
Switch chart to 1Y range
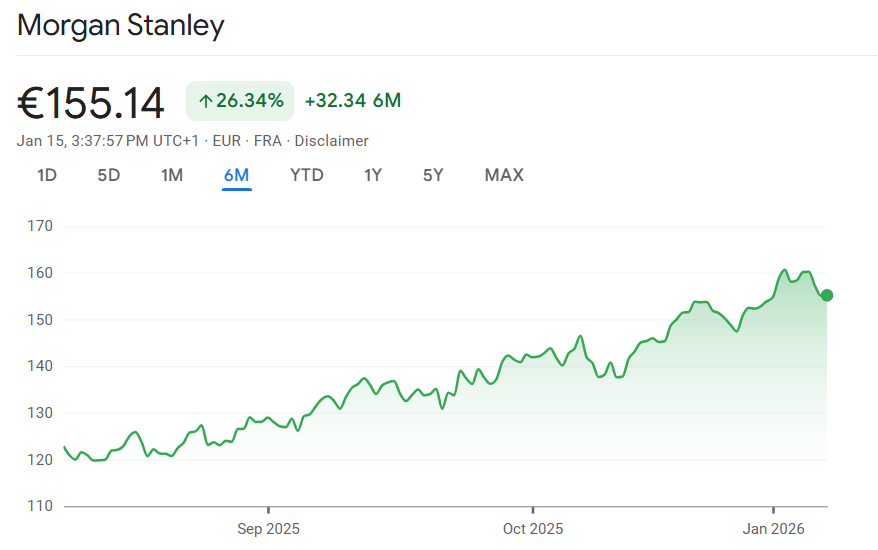coord(373,175)
